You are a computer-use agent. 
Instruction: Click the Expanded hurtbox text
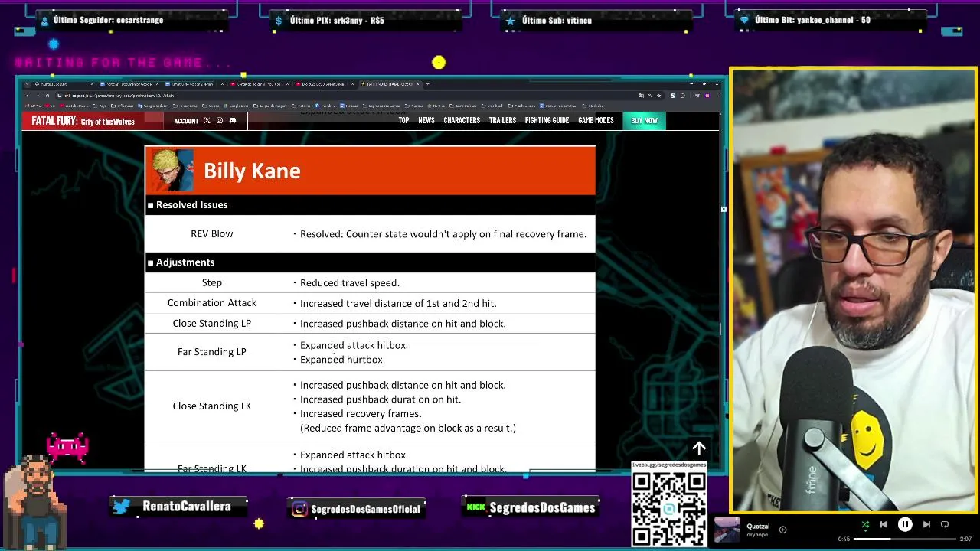pyautogui.click(x=342, y=360)
